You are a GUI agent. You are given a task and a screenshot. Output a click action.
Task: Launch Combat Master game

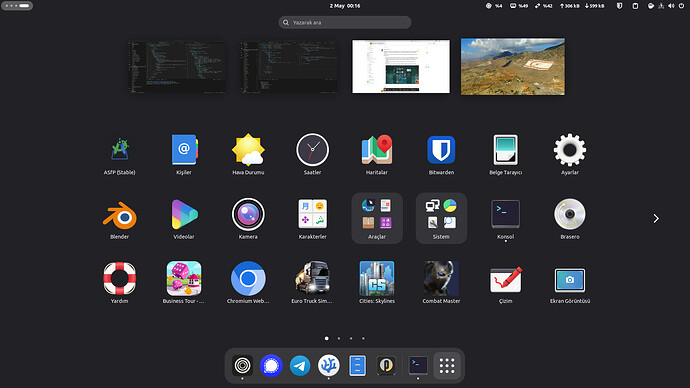pos(441,283)
